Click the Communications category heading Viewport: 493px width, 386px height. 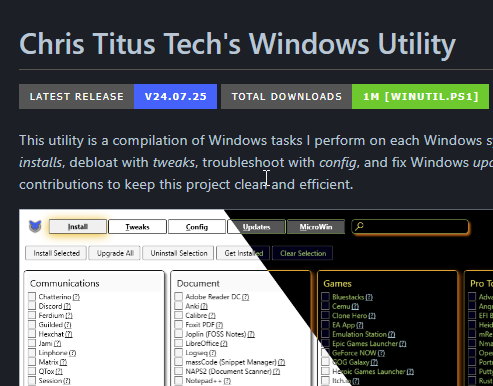65,283
